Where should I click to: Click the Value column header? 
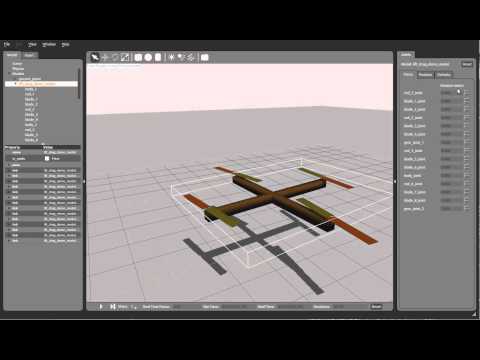coord(62,147)
